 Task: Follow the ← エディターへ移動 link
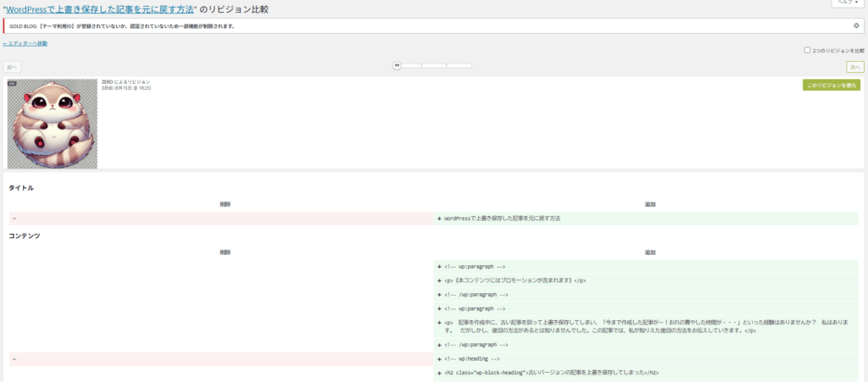pos(25,43)
